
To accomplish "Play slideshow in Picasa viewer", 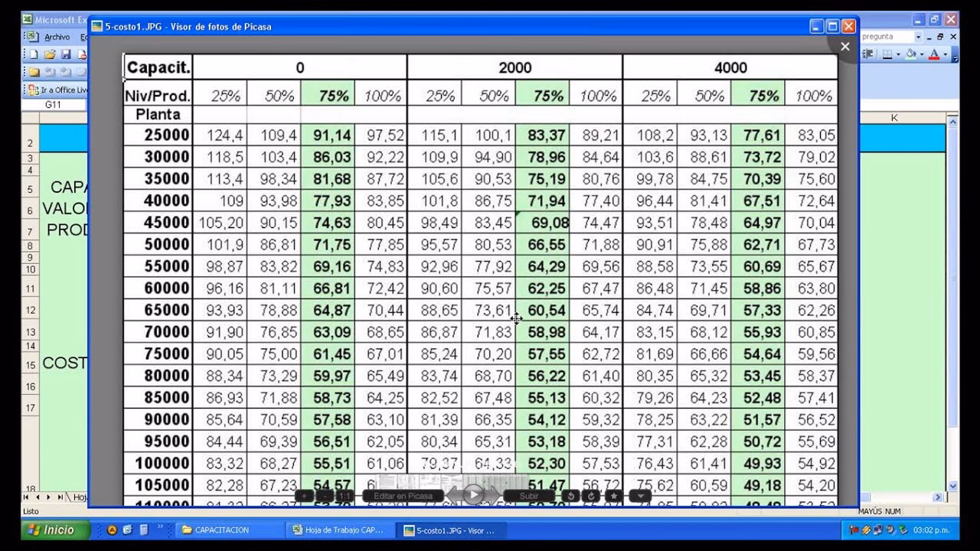I will tap(473, 494).
